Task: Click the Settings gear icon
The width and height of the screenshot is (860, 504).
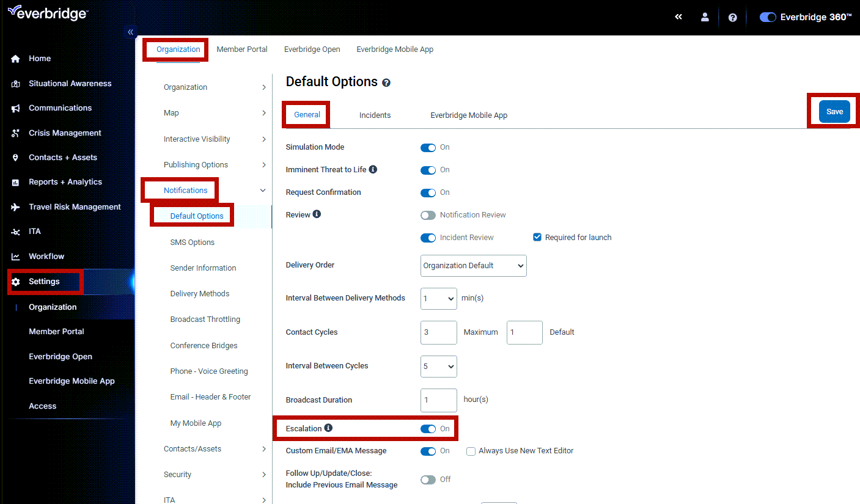Action: (16, 282)
